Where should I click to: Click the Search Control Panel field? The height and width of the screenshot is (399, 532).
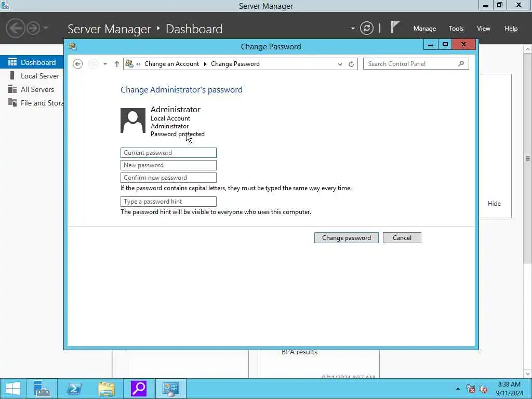pos(416,64)
